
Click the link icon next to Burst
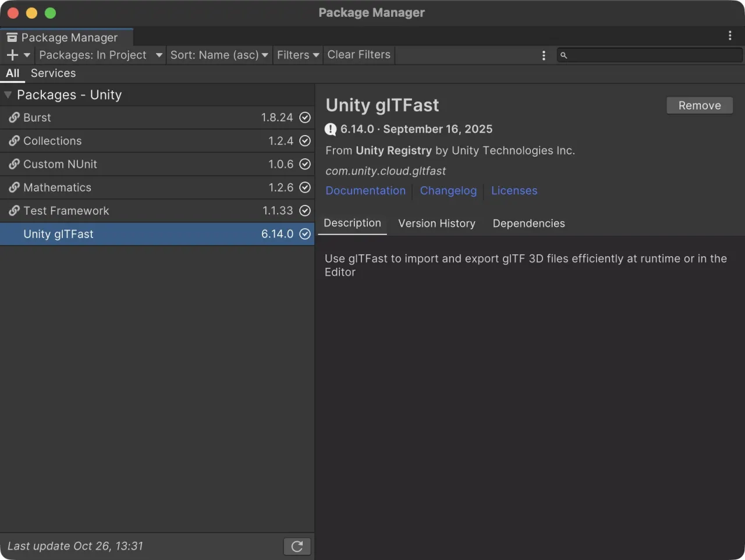[14, 118]
